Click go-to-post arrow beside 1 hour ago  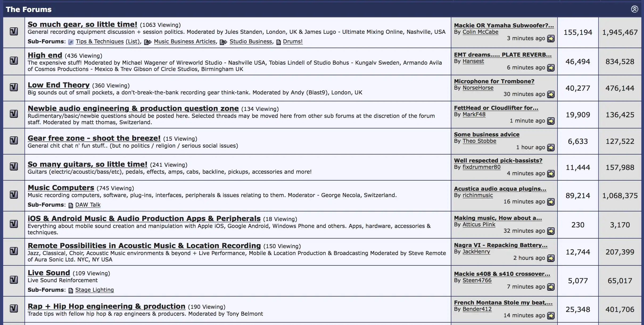(551, 148)
